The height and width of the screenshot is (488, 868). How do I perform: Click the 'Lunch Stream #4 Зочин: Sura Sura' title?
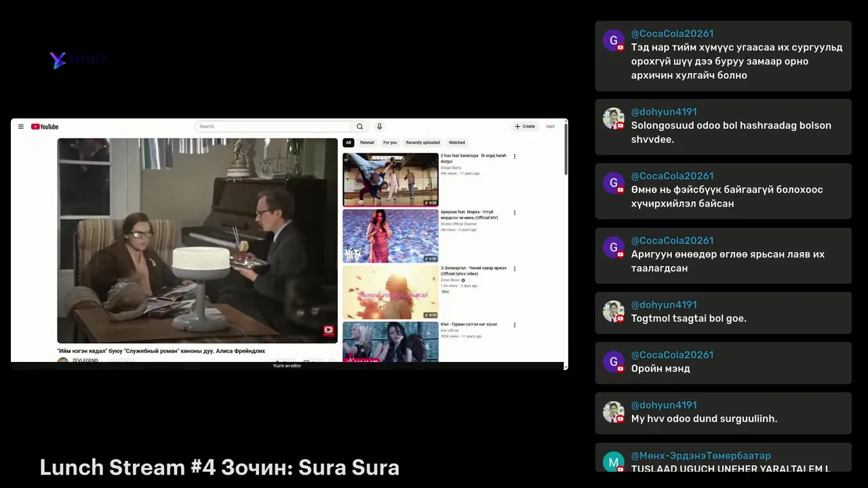[x=219, y=468]
